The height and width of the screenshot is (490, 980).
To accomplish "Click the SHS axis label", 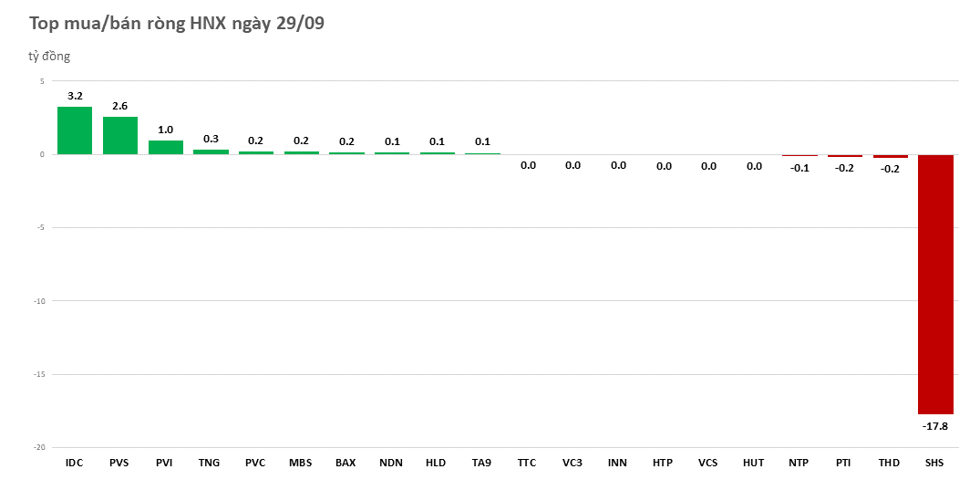I will [935, 464].
